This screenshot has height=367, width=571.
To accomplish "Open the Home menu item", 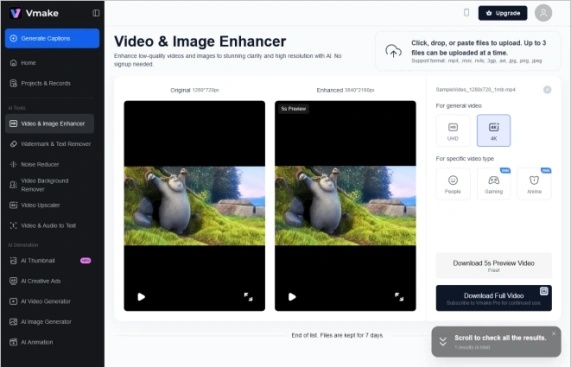I will point(49,63).
